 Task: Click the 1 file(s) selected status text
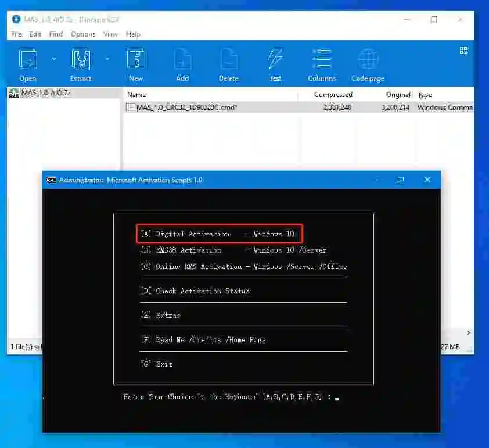tap(26, 347)
